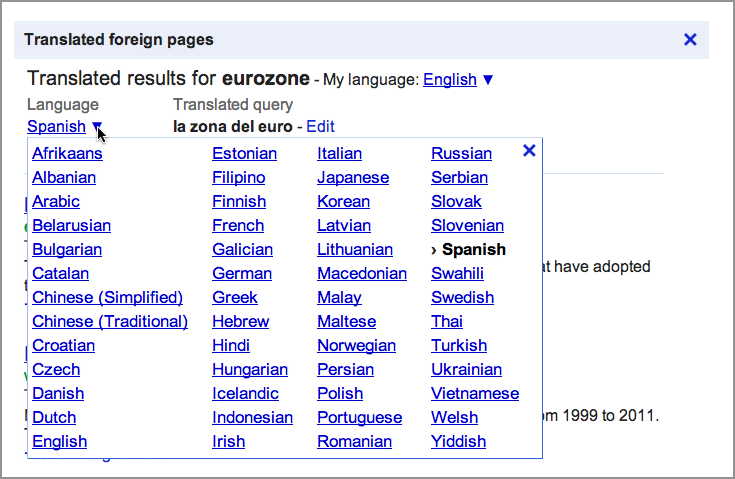
Task: Pick Japanese from the list
Action: [x=353, y=178]
